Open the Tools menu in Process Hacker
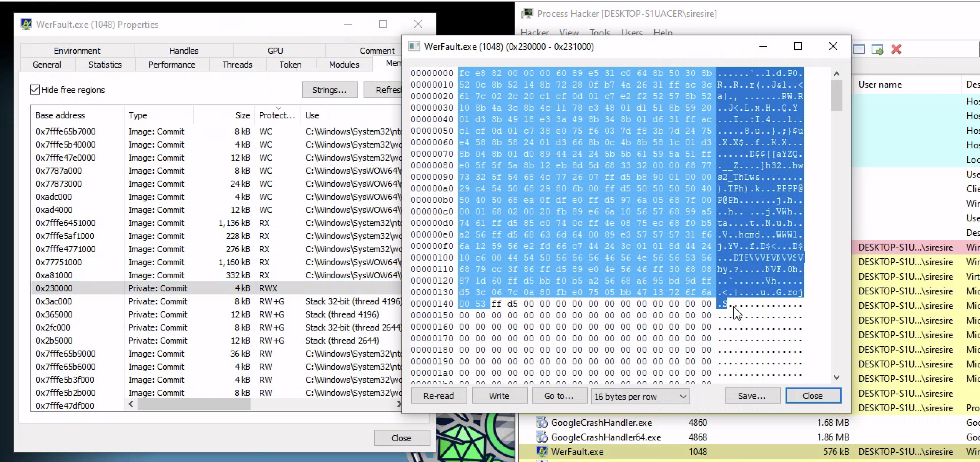 [x=600, y=33]
